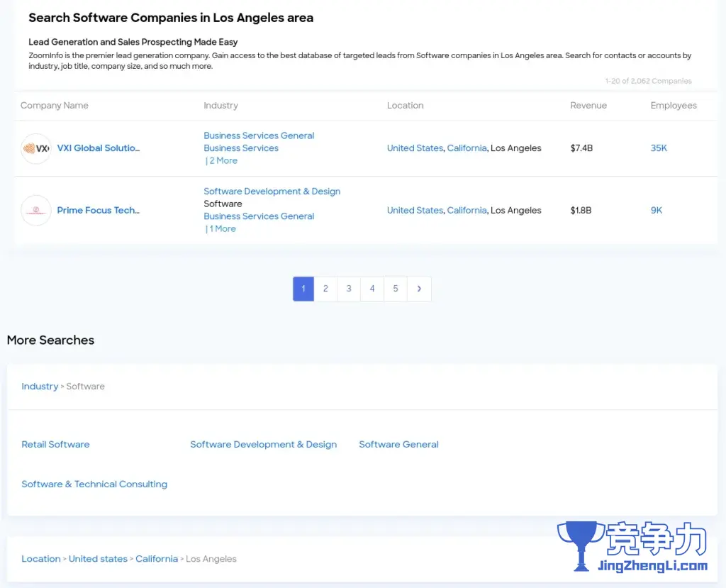
Task: Click 'Search Software Companies in Los Angeles area' heading
Action: click(171, 18)
